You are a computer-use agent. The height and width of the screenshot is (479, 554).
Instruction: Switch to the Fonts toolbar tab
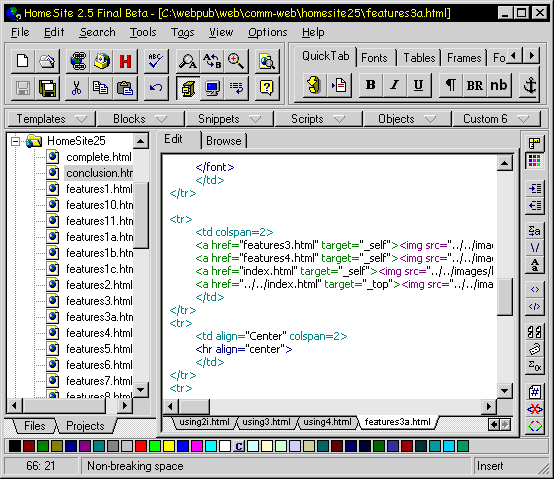(374, 58)
